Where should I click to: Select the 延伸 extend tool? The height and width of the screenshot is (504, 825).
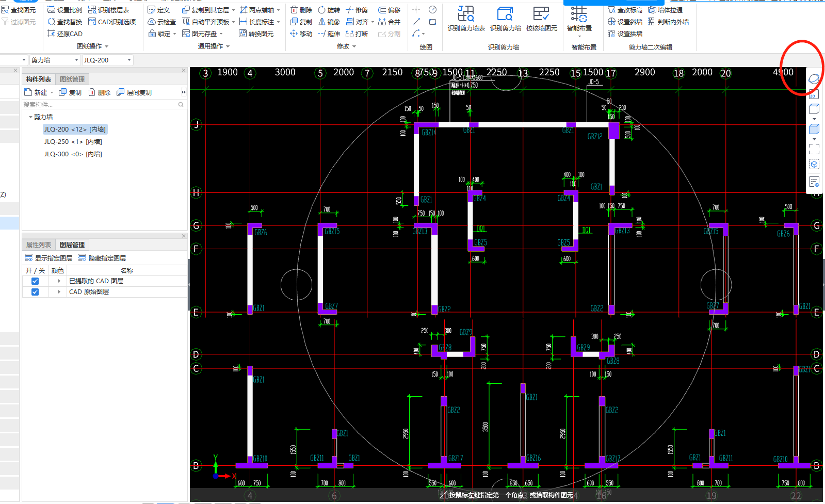click(x=329, y=34)
